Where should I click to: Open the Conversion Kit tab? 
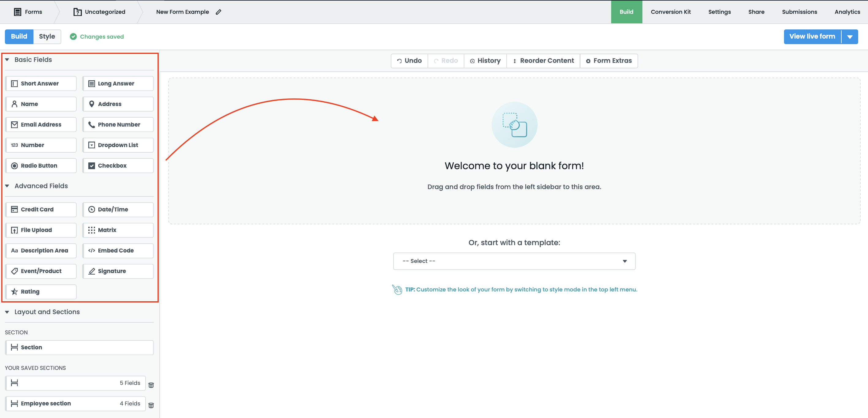(670, 12)
